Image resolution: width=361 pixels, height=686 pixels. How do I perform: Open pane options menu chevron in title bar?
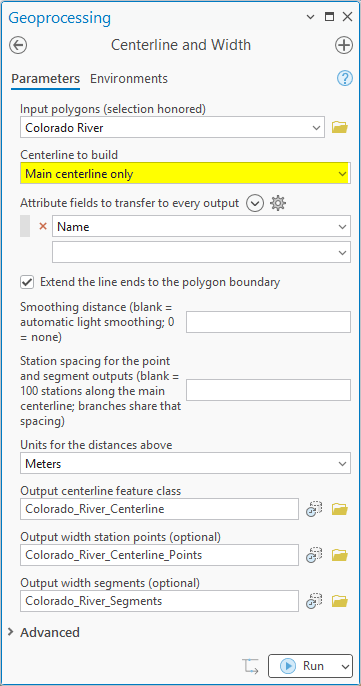(x=310, y=17)
